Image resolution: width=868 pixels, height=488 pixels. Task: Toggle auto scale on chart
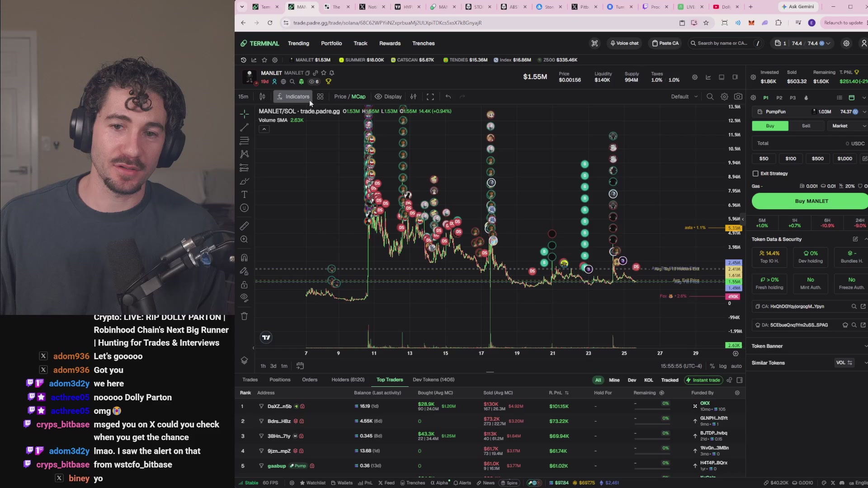(x=736, y=366)
